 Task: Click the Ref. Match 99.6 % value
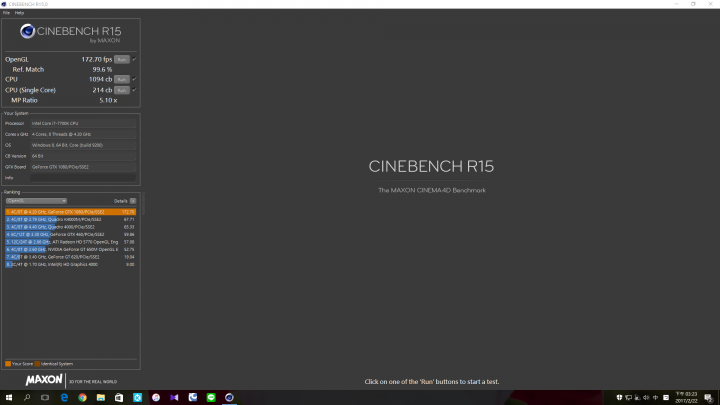(102, 69)
